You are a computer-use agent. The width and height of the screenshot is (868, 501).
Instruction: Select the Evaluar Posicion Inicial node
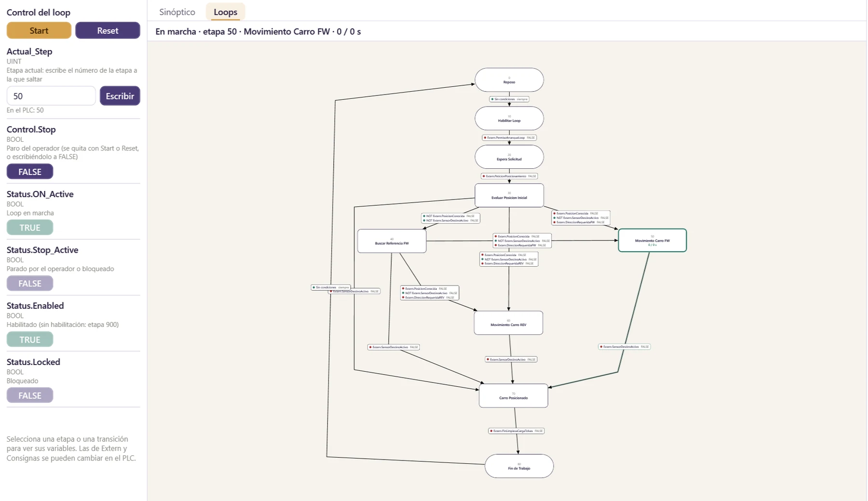click(x=509, y=195)
